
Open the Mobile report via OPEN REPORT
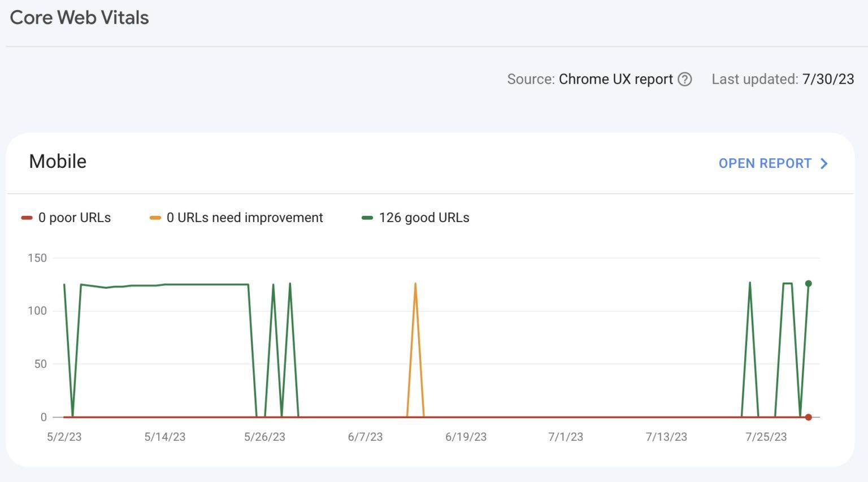pyautogui.click(x=765, y=164)
